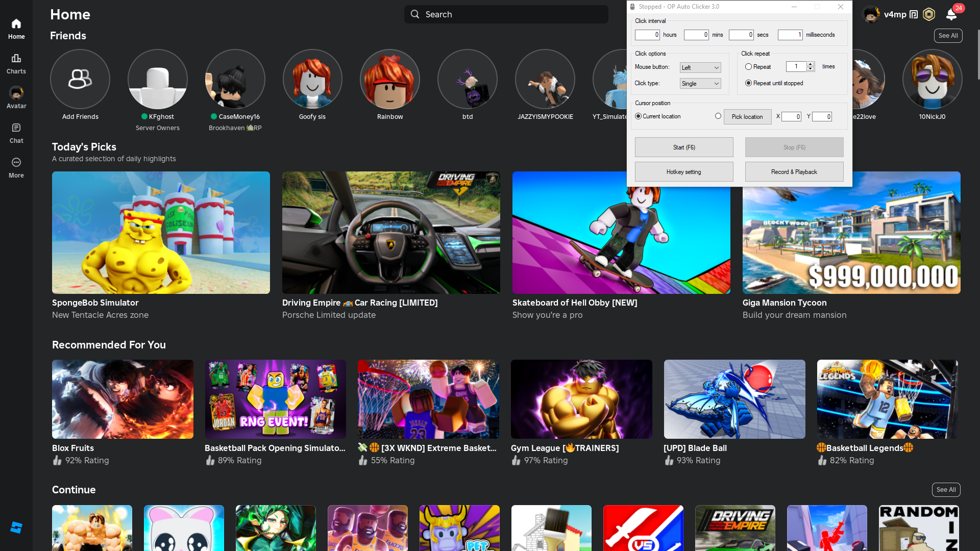This screenshot has height=551, width=980.
Task: Open Basketball Pack Opening Simulator thumbnail
Action: click(276, 399)
